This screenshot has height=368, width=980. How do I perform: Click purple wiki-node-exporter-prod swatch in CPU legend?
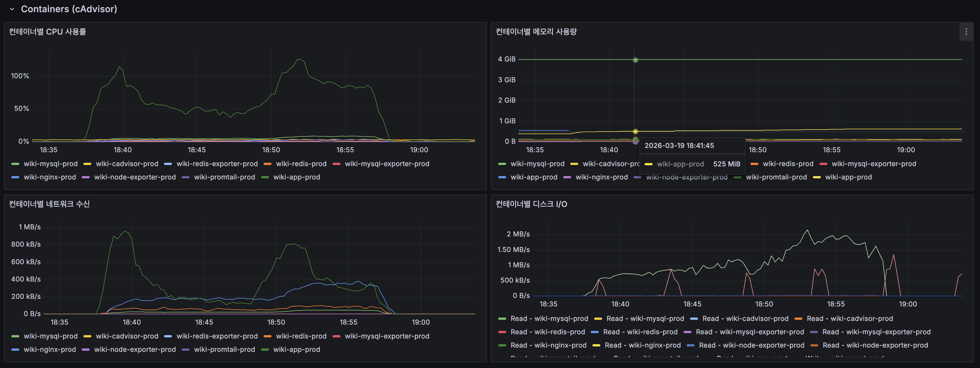click(86, 177)
